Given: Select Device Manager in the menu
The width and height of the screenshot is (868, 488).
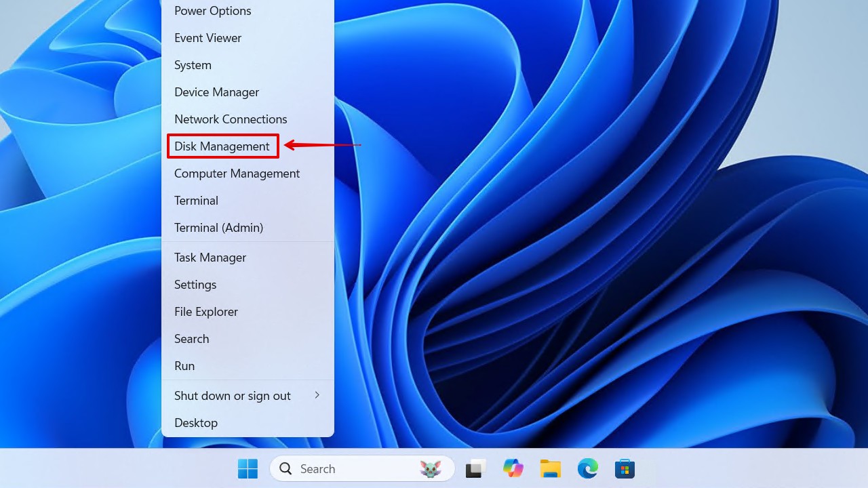Looking at the screenshot, I should click(x=216, y=91).
